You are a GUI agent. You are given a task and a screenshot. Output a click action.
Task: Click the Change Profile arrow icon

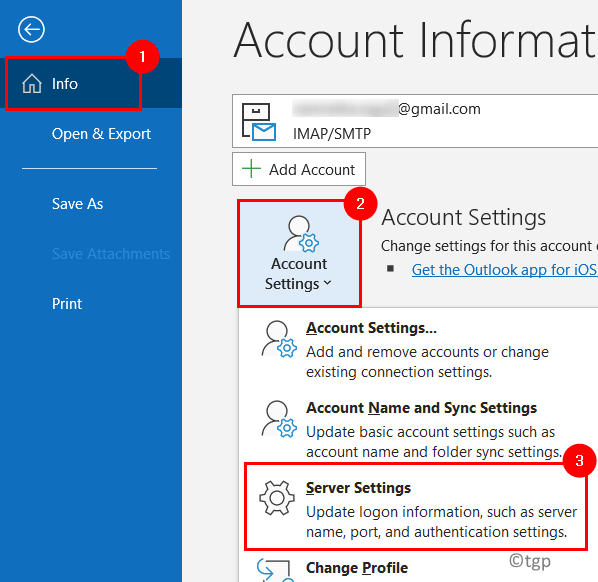click(274, 570)
